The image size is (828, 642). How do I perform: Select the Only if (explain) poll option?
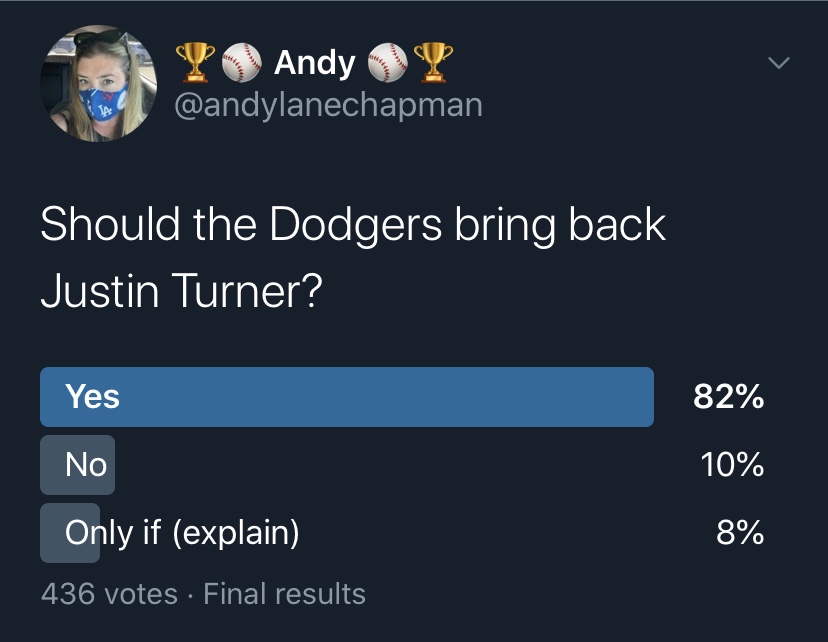point(182,533)
